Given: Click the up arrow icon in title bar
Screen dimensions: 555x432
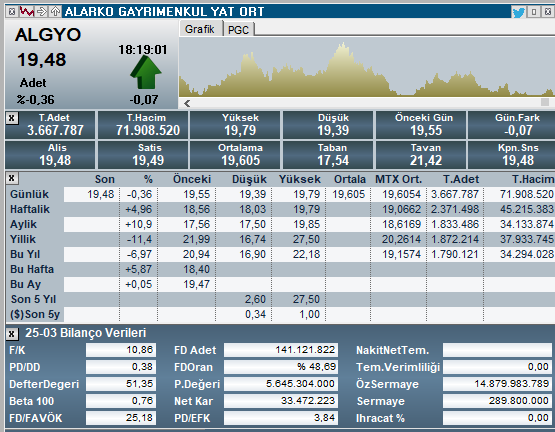Looking at the screenshot, I should (x=55, y=12).
